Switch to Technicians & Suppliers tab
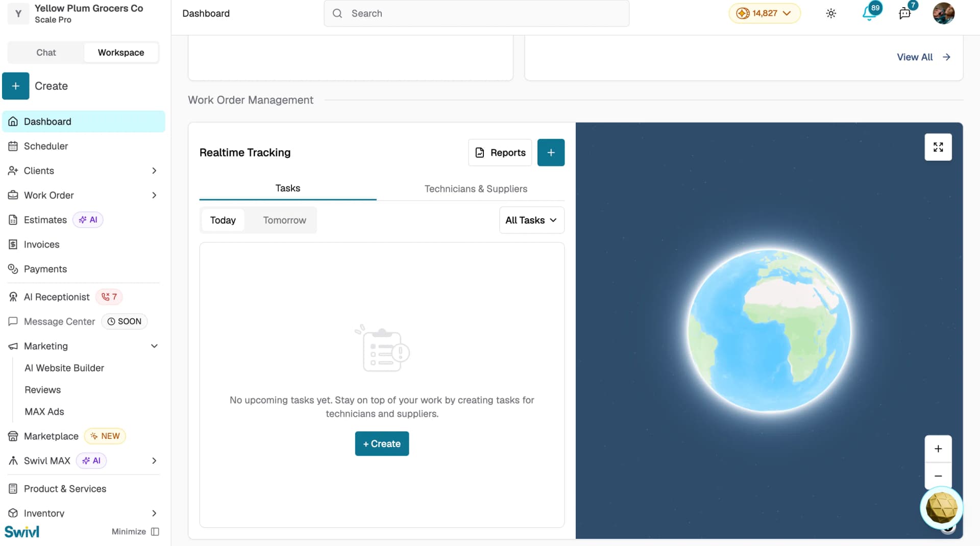The width and height of the screenshot is (980, 546). point(476,189)
